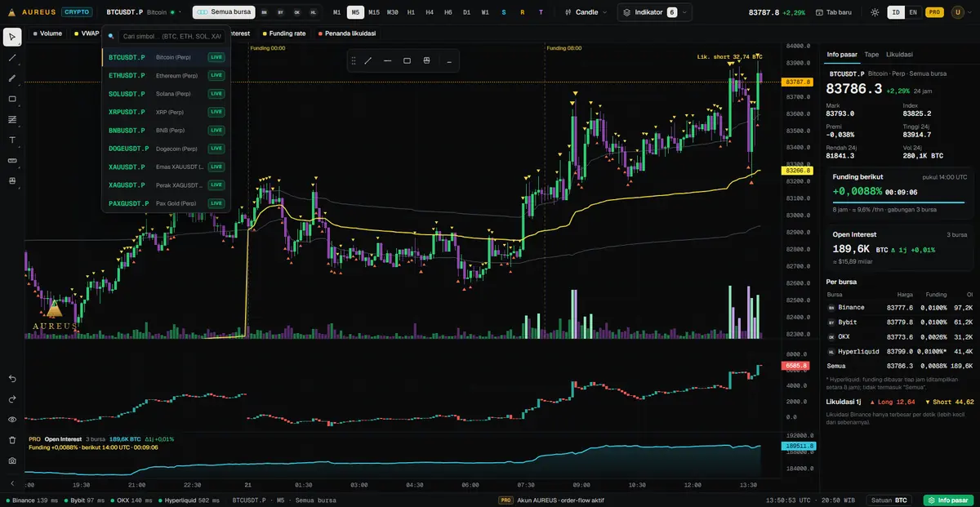Click the purple T toggle in toolbar
Image resolution: width=980 pixels, height=507 pixels.
click(541, 12)
